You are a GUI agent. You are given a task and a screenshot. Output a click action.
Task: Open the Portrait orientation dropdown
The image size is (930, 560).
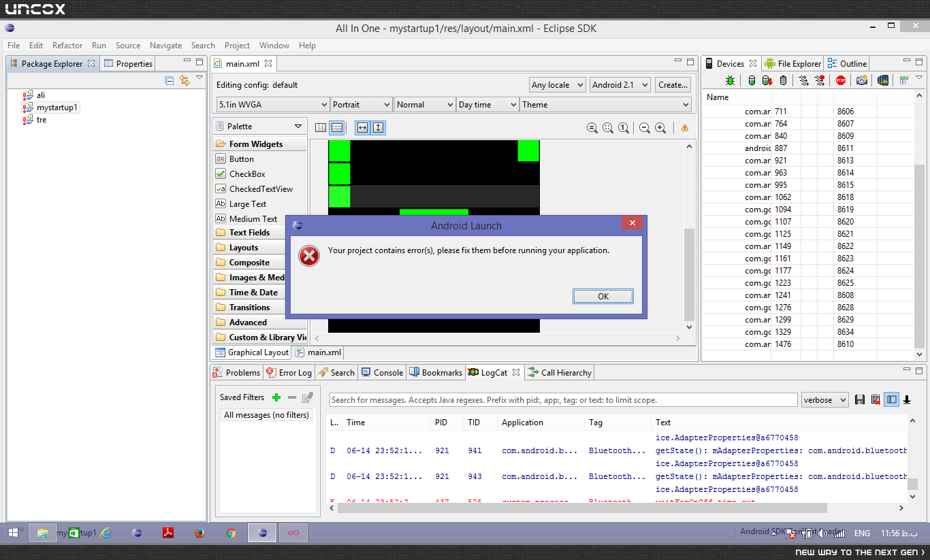(362, 105)
